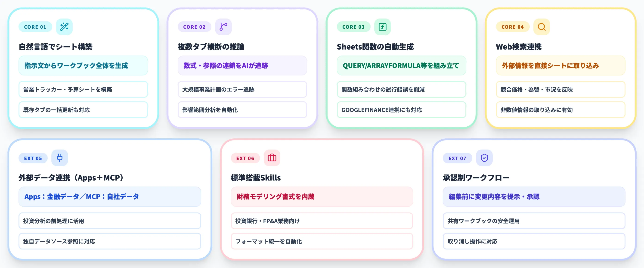Click item 取り消し操作に対応
644x268 pixels.
click(x=534, y=241)
